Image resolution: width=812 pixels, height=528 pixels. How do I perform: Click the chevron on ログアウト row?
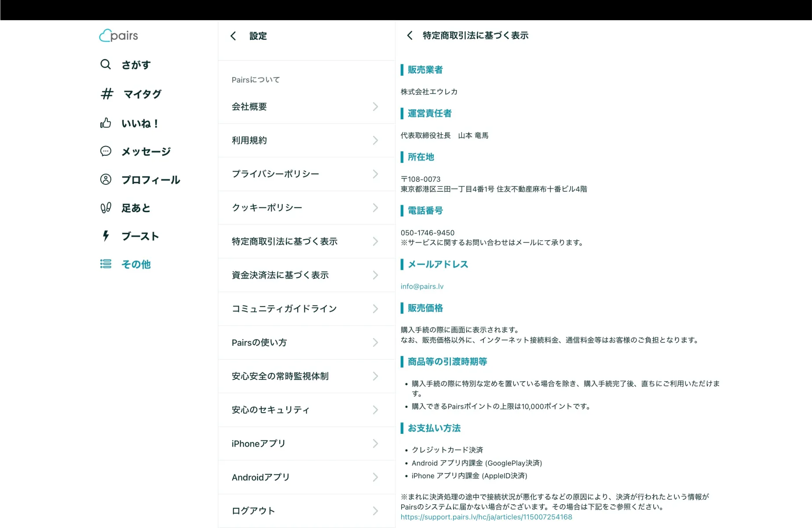pyautogui.click(x=375, y=511)
